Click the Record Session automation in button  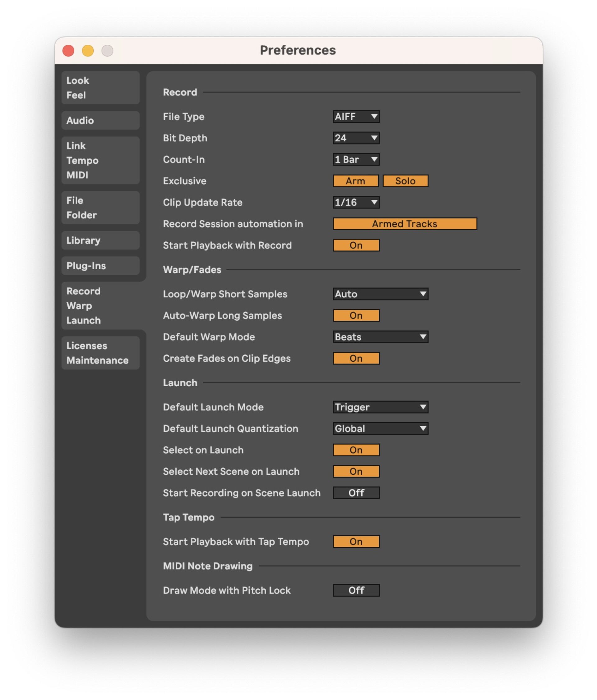[404, 224]
